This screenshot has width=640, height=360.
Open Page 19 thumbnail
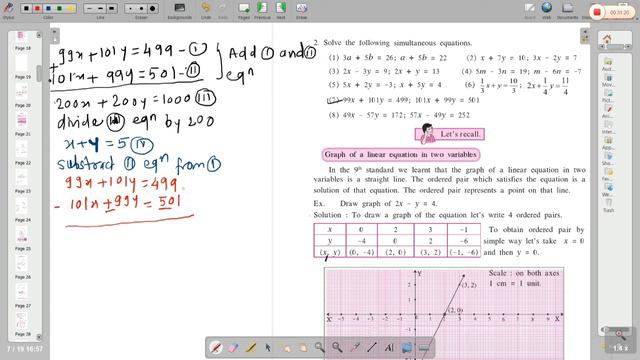[22, 65]
